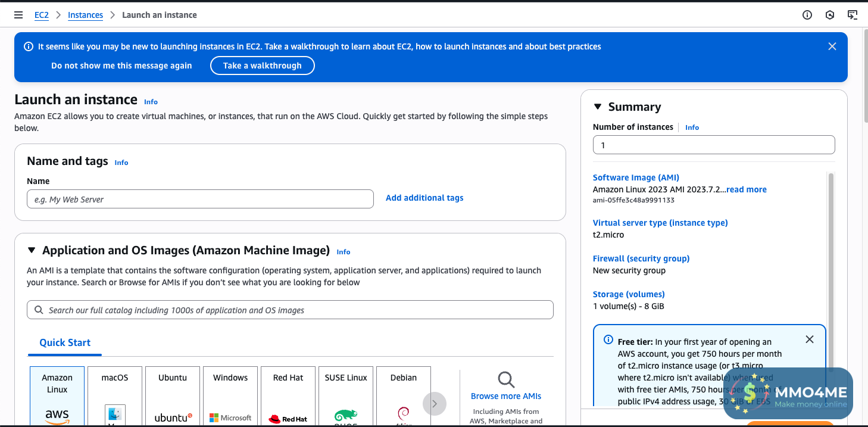
Task: Switch to the Quick Start tab
Action: 65,343
